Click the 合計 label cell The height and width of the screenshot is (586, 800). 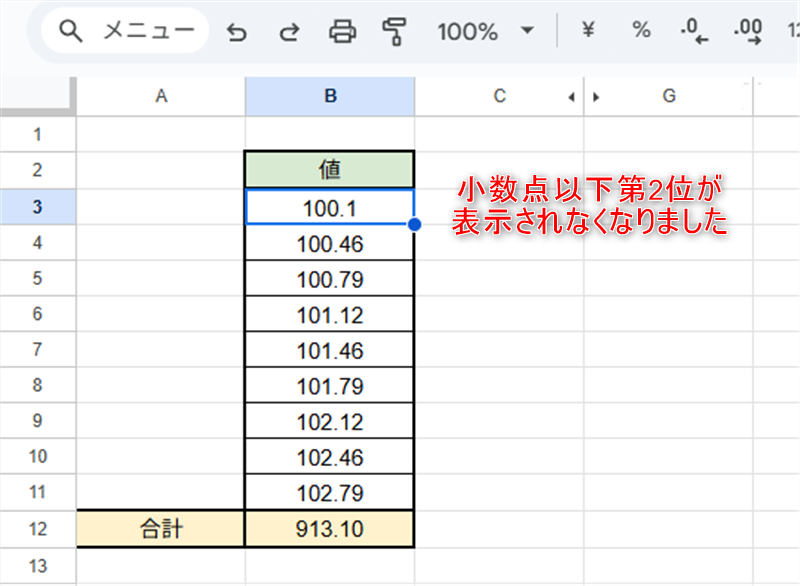[x=160, y=529]
